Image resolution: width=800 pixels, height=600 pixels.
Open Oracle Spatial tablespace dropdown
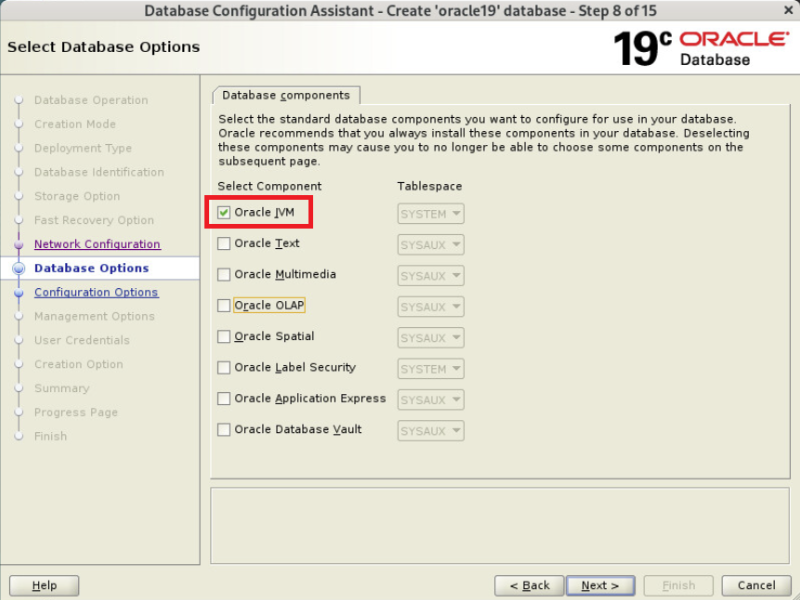pyautogui.click(x=431, y=338)
